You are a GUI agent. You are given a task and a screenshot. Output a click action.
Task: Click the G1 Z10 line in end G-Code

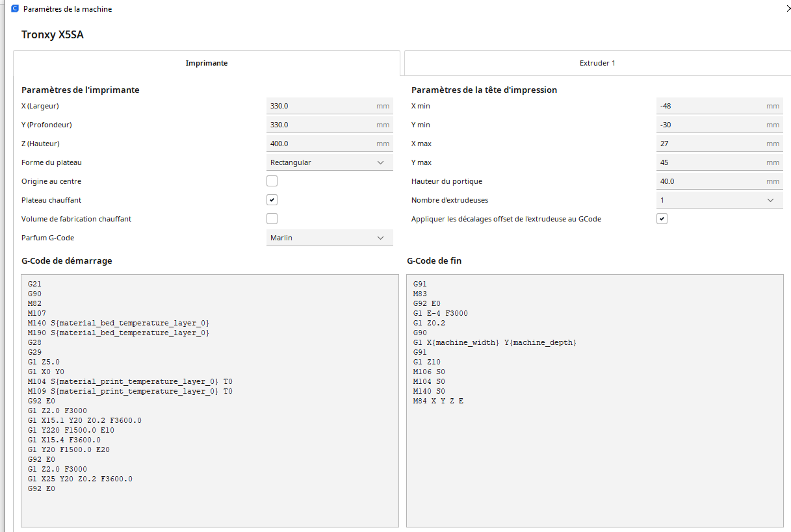click(x=427, y=362)
